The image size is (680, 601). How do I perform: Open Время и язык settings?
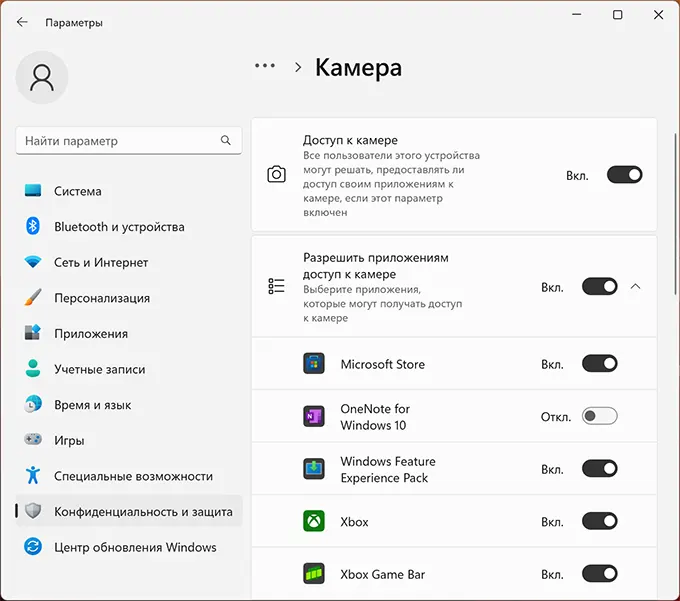(129, 404)
